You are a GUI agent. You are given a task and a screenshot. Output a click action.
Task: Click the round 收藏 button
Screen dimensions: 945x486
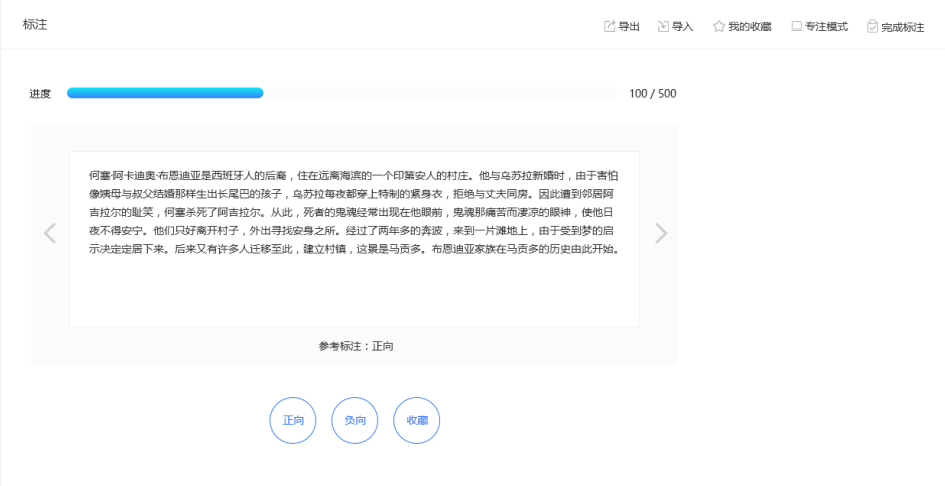coord(417,421)
